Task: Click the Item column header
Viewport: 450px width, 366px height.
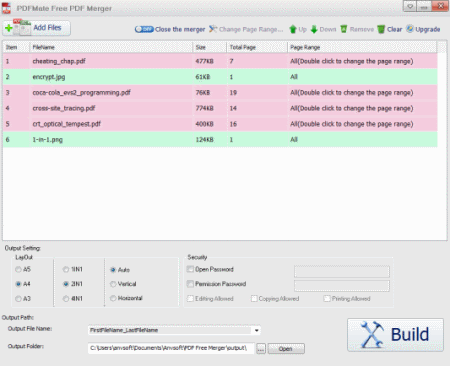Action: pyautogui.click(x=16, y=47)
